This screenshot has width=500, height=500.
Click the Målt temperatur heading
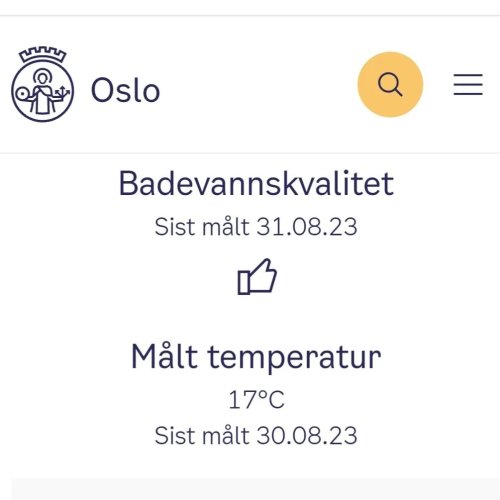pos(256,357)
